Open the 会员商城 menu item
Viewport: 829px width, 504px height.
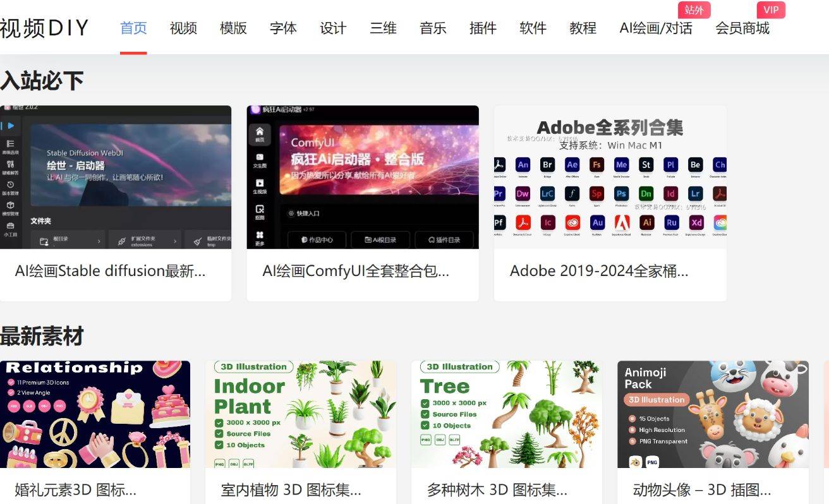tap(742, 28)
